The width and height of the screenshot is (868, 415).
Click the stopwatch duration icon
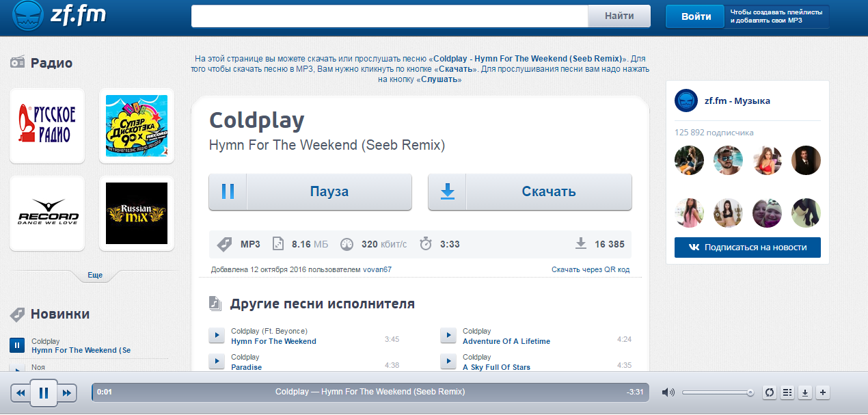[426, 244]
